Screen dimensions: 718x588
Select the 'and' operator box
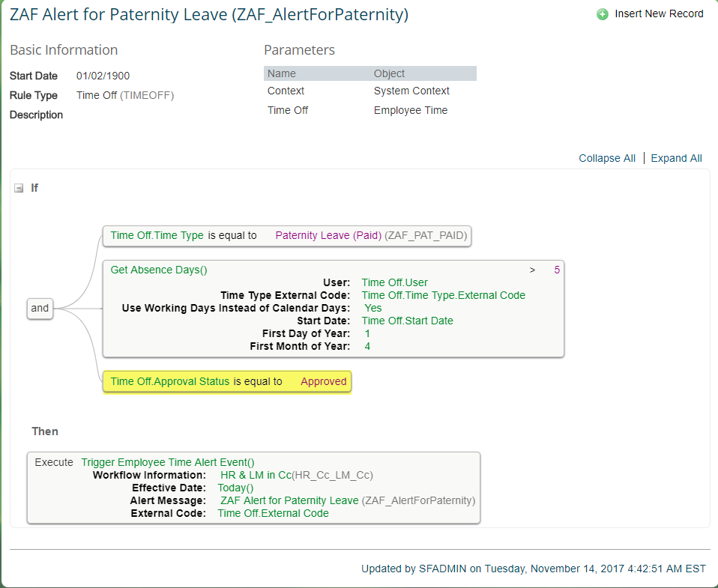pyautogui.click(x=40, y=309)
